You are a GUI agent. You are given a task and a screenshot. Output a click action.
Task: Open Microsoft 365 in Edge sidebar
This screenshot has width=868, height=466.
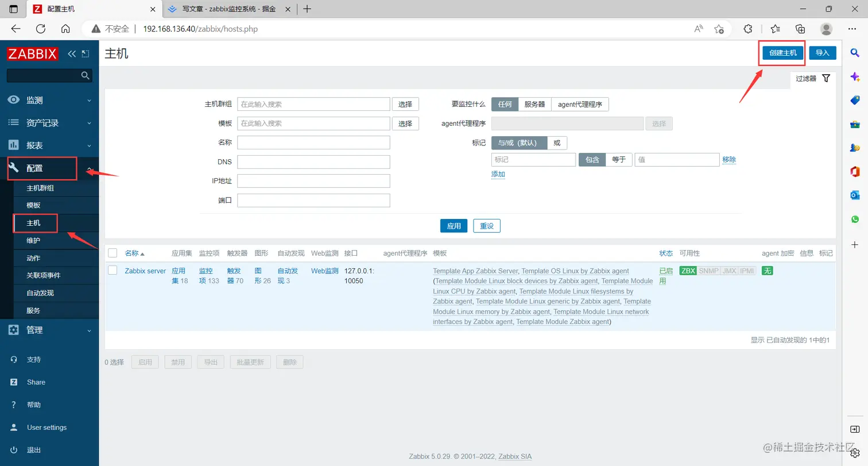click(x=855, y=171)
